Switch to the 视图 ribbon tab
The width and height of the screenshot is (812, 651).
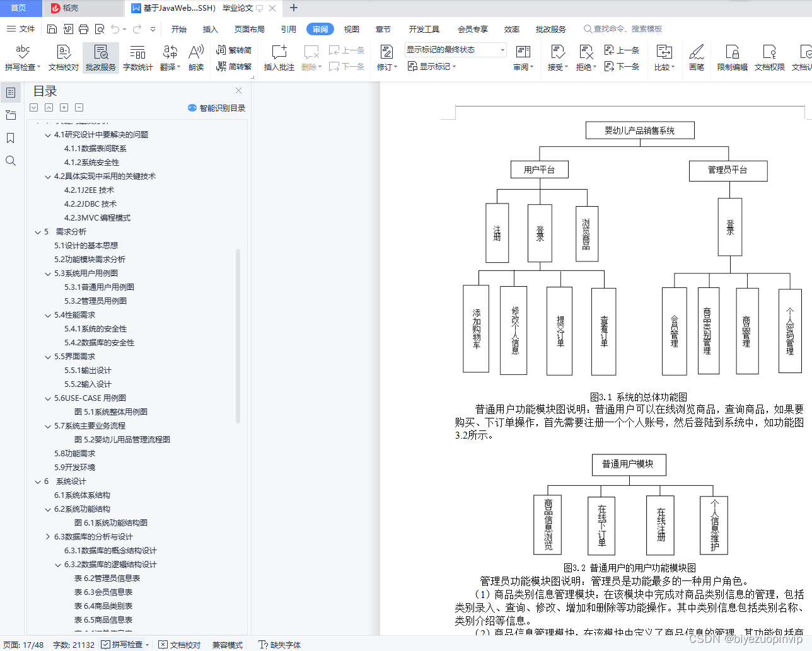point(351,29)
